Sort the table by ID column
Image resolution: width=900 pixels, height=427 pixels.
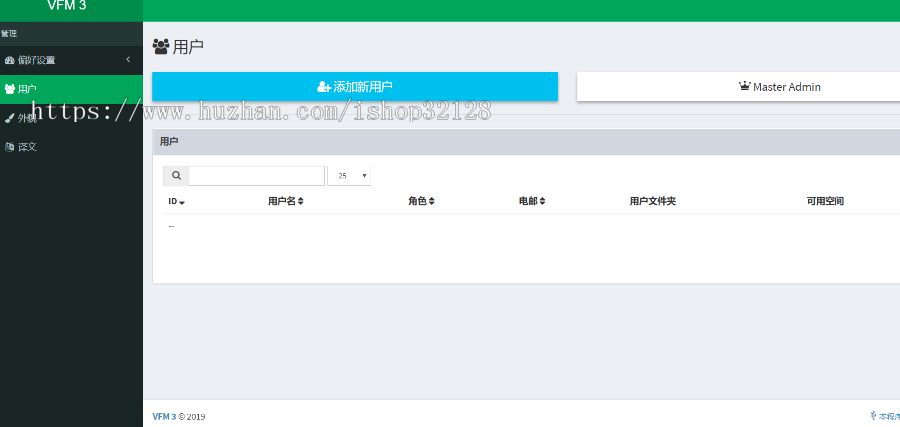pos(176,201)
